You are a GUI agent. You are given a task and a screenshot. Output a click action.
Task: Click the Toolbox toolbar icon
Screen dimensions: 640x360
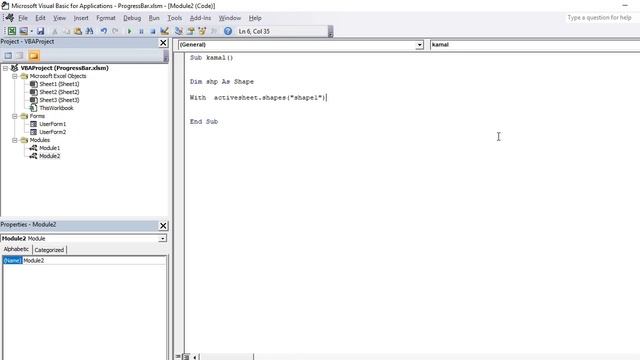213,31
